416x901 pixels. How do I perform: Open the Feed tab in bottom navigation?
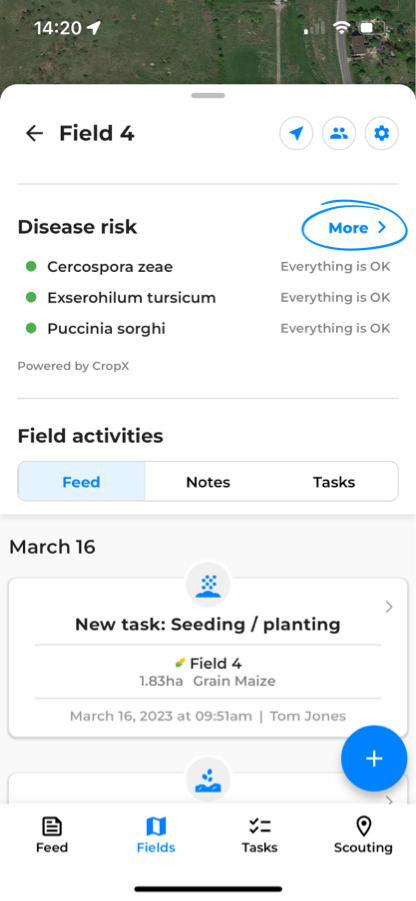click(52, 835)
